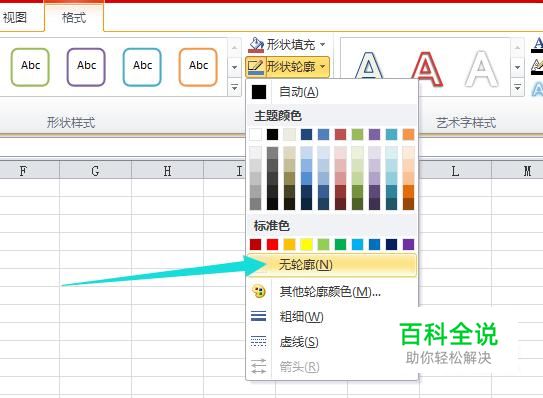543x398 pixels.
Task: Pick the olive green theme color swatch
Action: [357, 134]
